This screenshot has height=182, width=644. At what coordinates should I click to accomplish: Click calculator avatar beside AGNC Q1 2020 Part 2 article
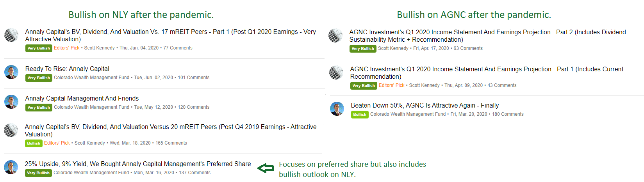[x=335, y=35]
